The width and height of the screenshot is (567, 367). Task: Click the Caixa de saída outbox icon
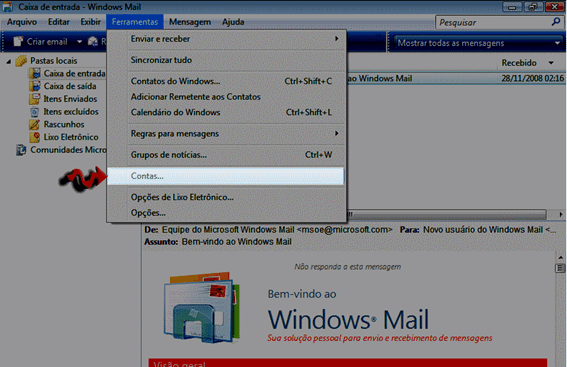point(35,86)
